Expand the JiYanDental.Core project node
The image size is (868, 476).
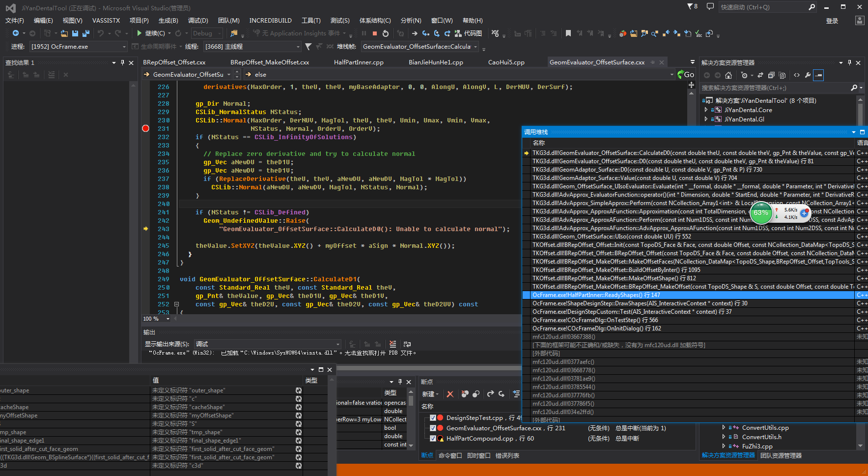click(x=706, y=110)
